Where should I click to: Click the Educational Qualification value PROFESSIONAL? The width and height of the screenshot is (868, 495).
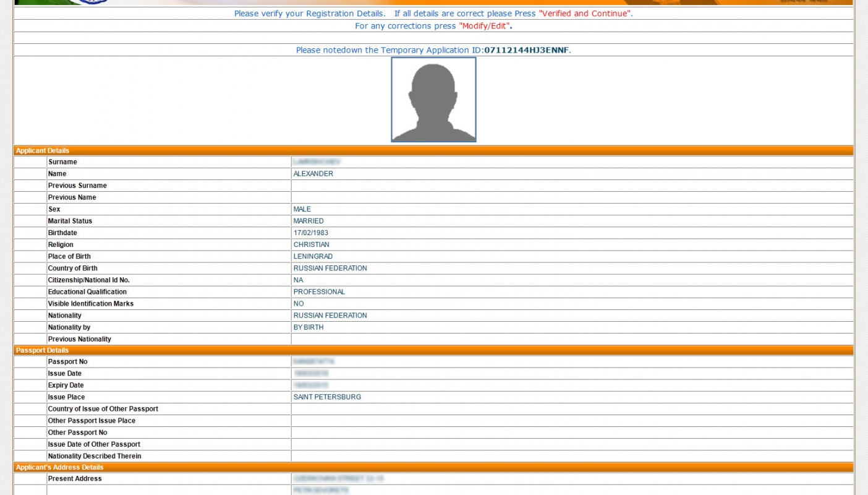[319, 291]
